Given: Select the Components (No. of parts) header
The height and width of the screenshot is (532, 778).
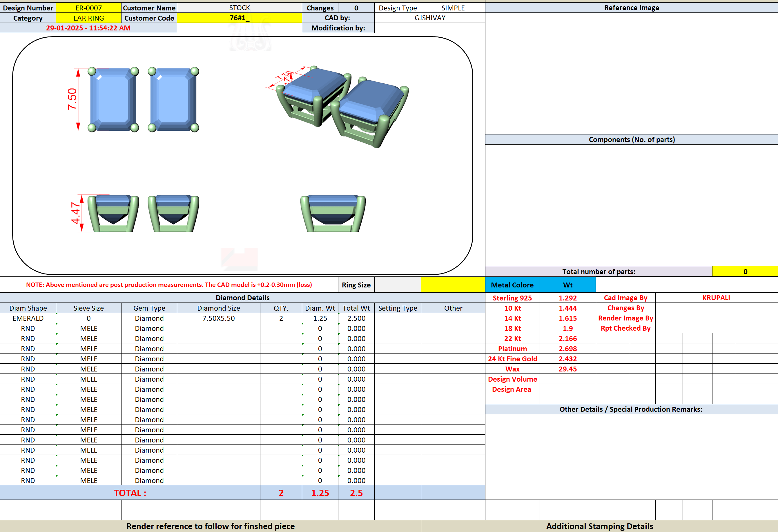Looking at the screenshot, I should pyautogui.click(x=631, y=140).
